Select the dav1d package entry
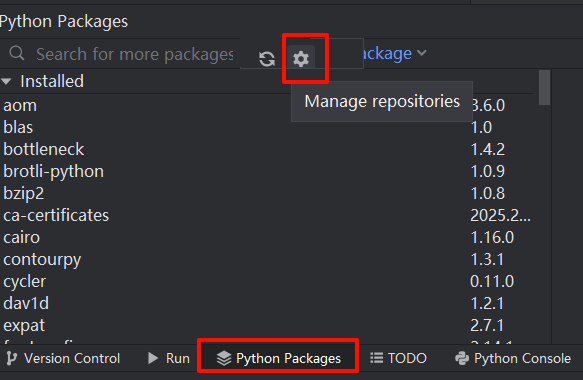Screen dimensions: 583x380 click(26, 303)
